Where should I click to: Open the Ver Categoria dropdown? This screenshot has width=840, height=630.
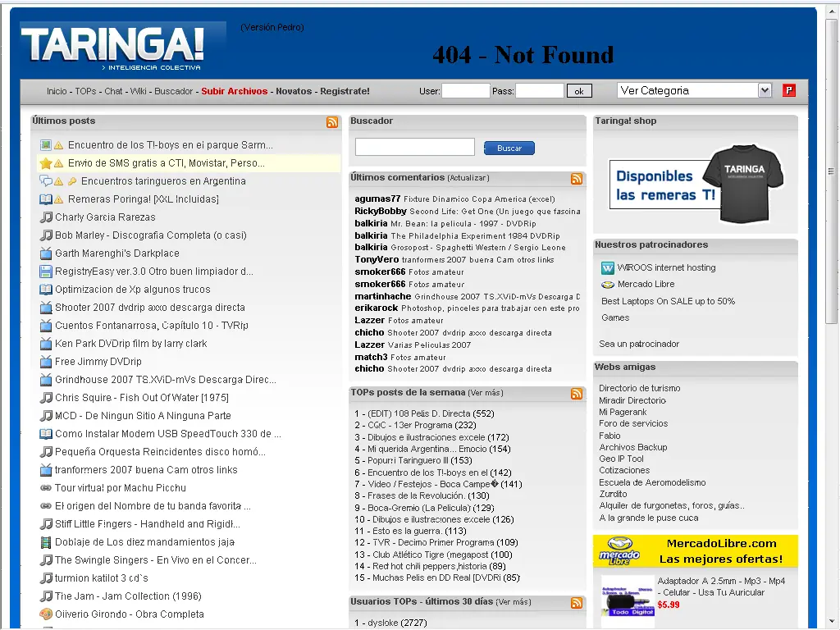pyautogui.click(x=694, y=90)
